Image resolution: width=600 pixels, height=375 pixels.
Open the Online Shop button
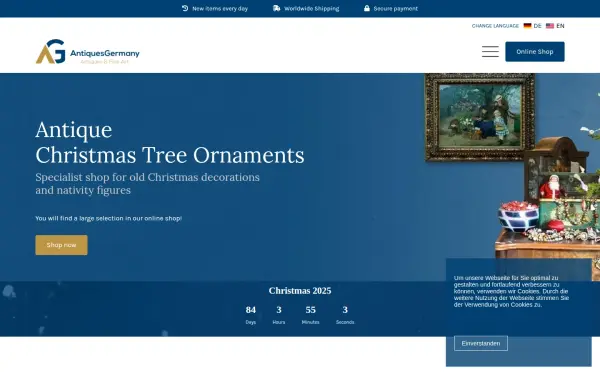[x=535, y=52]
